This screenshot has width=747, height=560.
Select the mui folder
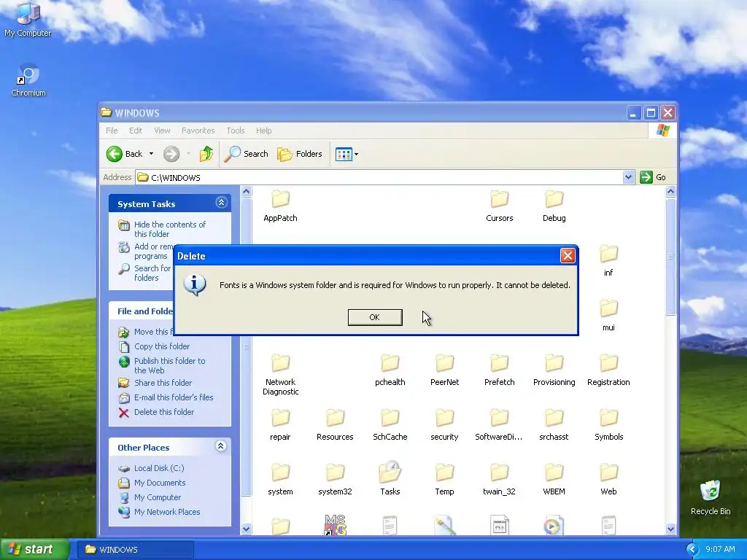pyautogui.click(x=608, y=316)
